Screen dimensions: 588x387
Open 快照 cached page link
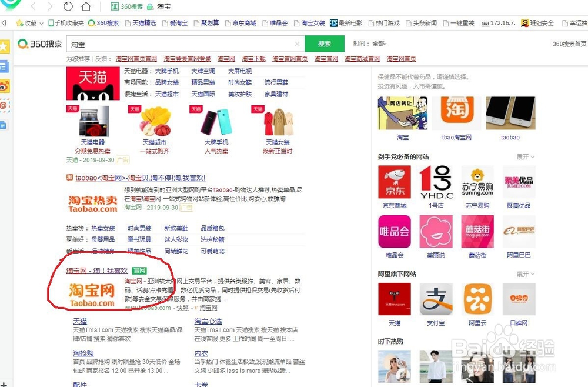pyautogui.click(x=183, y=308)
